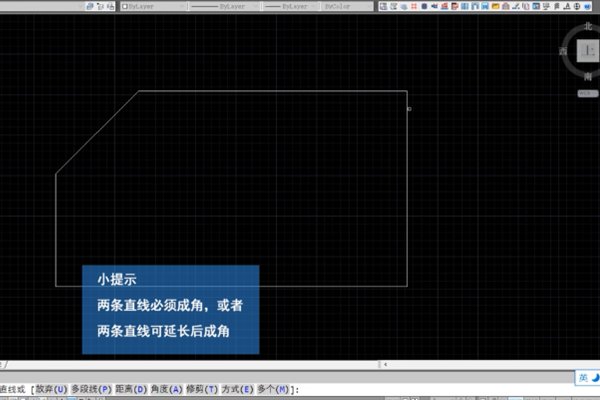Click the moon icon beside input method indicator

595,378
